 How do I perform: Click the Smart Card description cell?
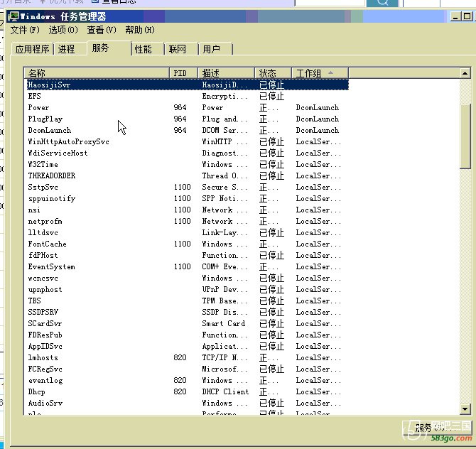[224, 324]
